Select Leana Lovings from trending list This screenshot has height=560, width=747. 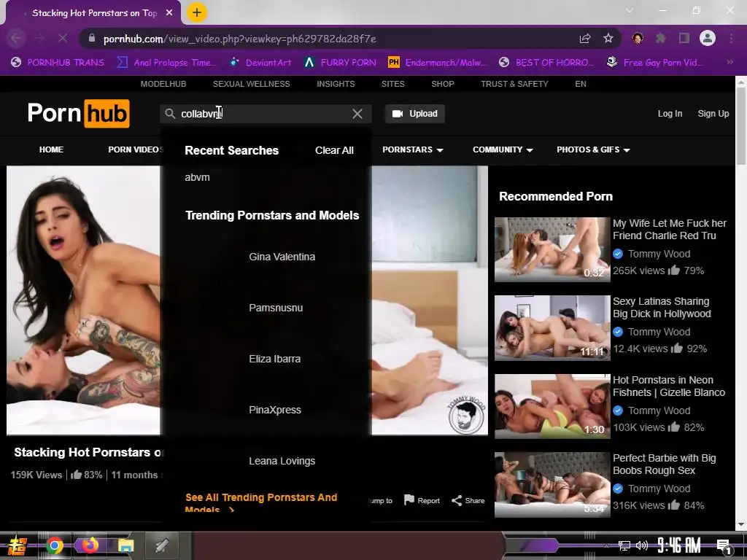coord(282,461)
